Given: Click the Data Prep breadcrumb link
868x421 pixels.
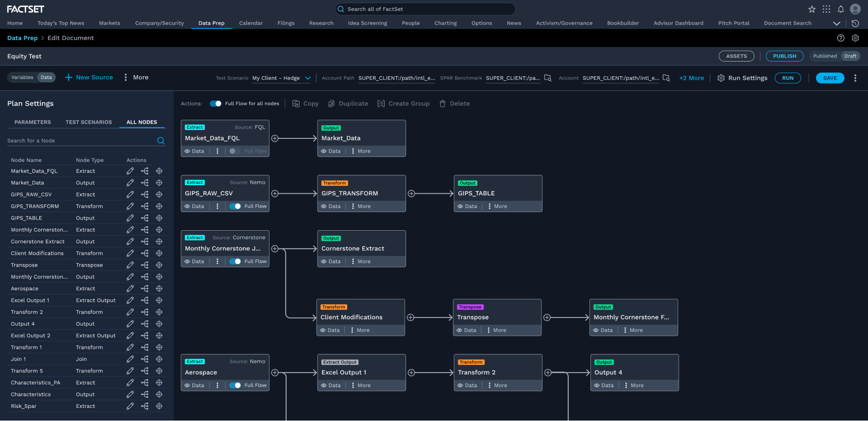Looking at the screenshot, I should (22, 38).
